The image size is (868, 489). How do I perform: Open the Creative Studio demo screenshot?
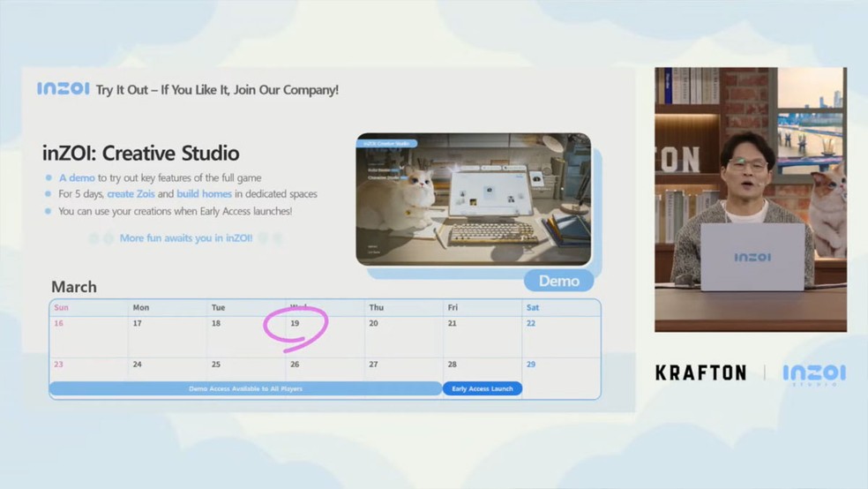coord(474,199)
